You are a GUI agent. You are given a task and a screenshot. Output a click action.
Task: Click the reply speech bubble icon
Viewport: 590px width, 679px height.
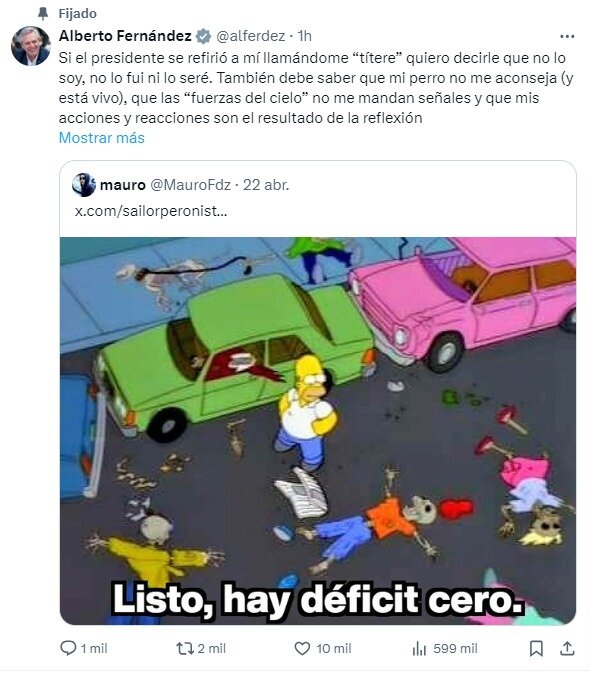point(68,648)
